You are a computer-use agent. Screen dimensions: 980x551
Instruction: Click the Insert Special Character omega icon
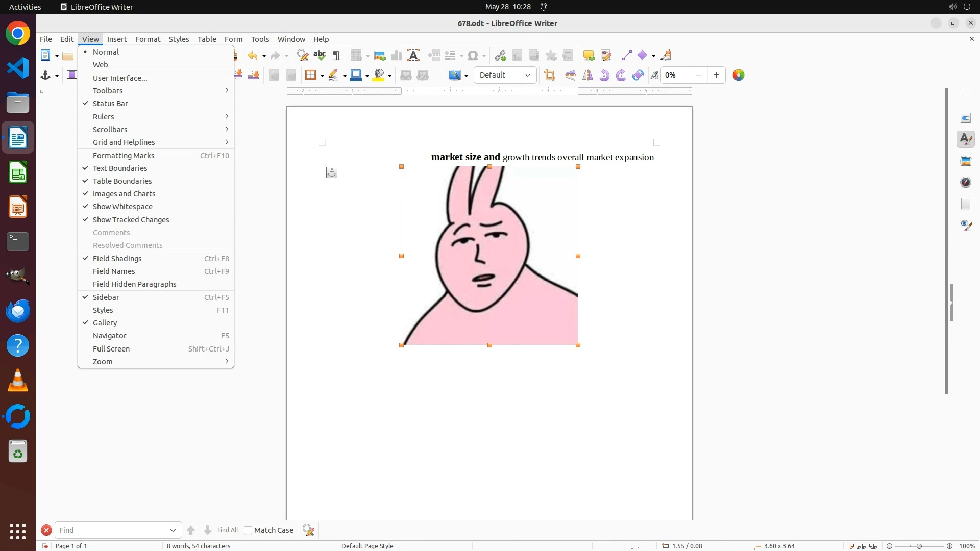point(473,56)
